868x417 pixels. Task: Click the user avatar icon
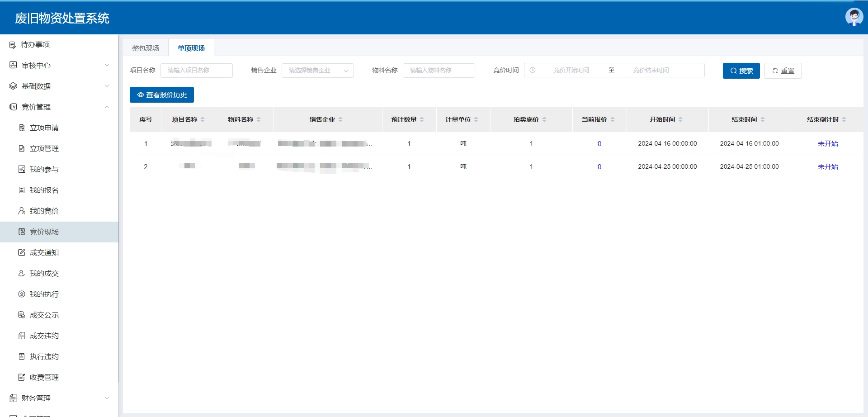click(x=854, y=17)
